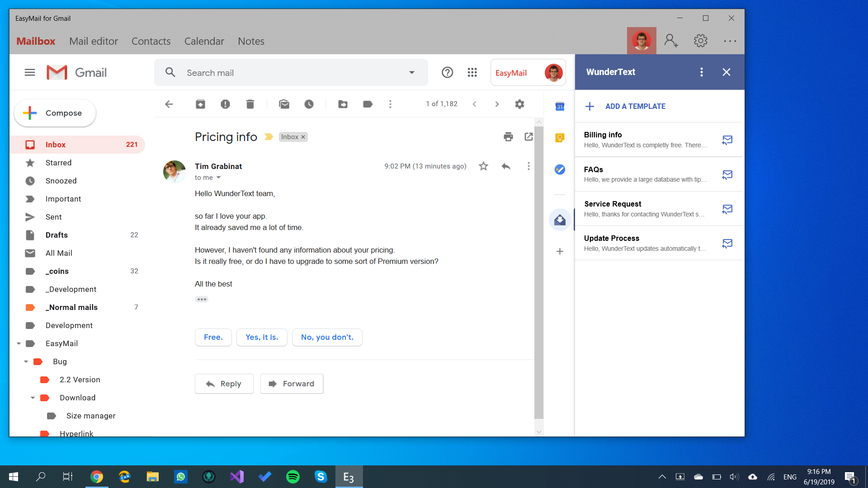The image size is (868, 488).
Task: Toggle selection of the Inbox label
Action: pyautogui.click(x=290, y=136)
